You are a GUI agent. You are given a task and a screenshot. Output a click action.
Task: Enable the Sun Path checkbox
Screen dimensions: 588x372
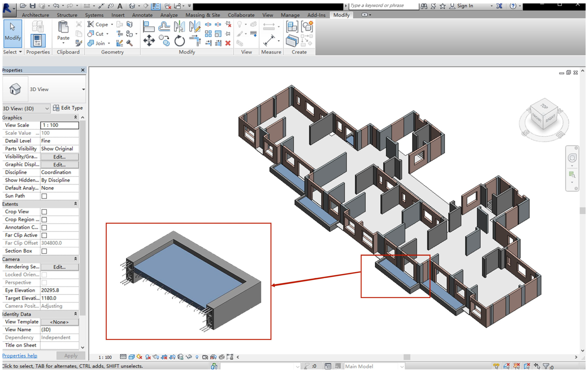click(x=44, y=196)
